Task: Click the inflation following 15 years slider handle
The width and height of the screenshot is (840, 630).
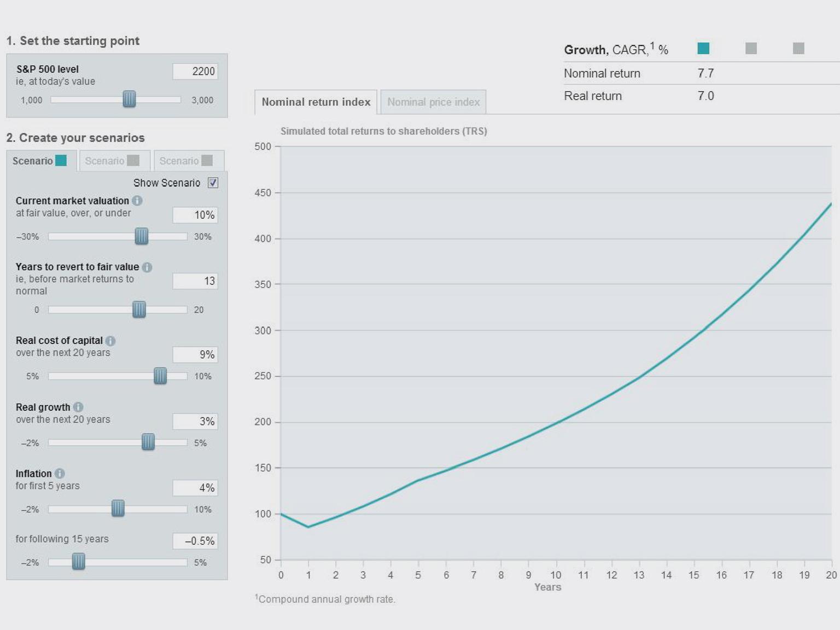Action: click(79, 562)
